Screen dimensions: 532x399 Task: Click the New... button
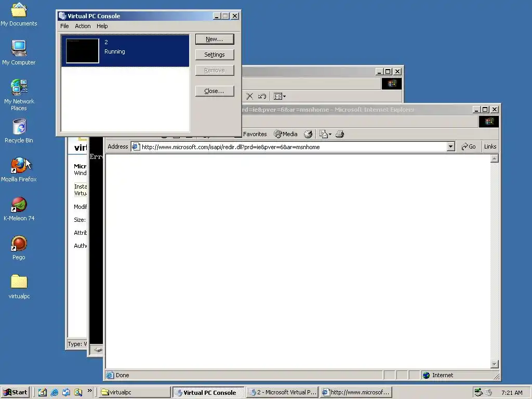point(215,39)
